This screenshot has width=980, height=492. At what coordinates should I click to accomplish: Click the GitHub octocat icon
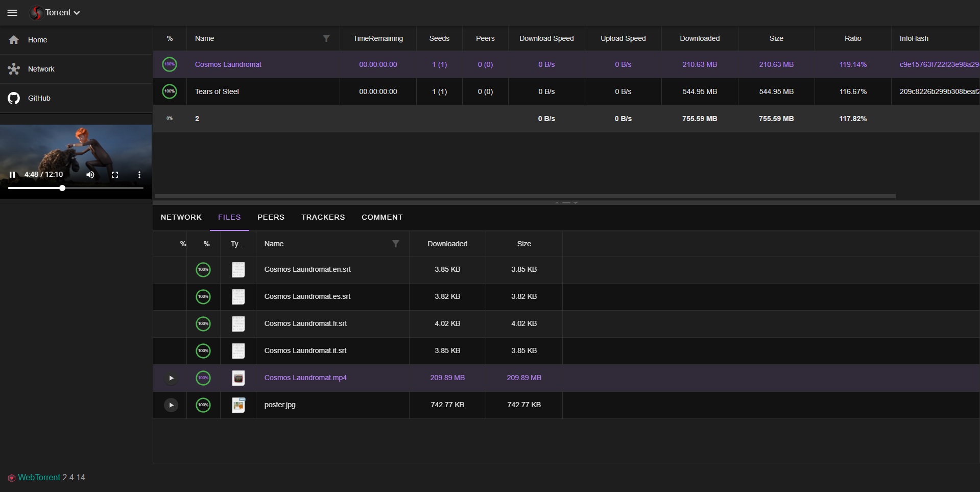click(x=14, y=98)
